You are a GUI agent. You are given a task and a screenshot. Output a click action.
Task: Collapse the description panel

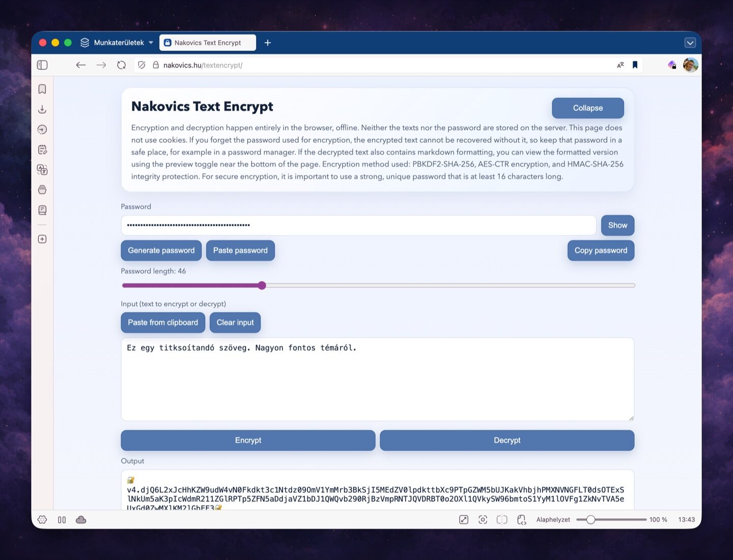pyautogui.click(x=588, y=108)
